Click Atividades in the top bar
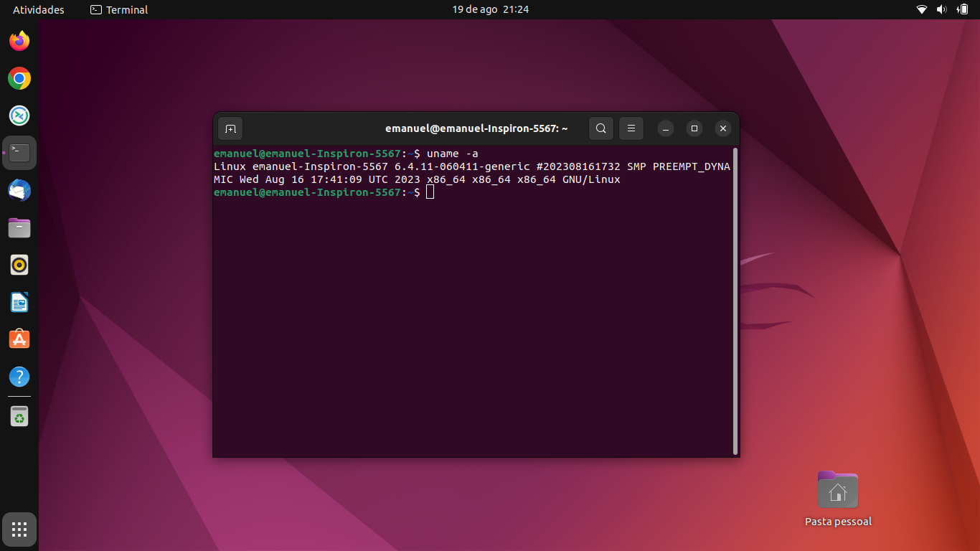The height and width of the screenshot is (551, 980). point(39,10)
